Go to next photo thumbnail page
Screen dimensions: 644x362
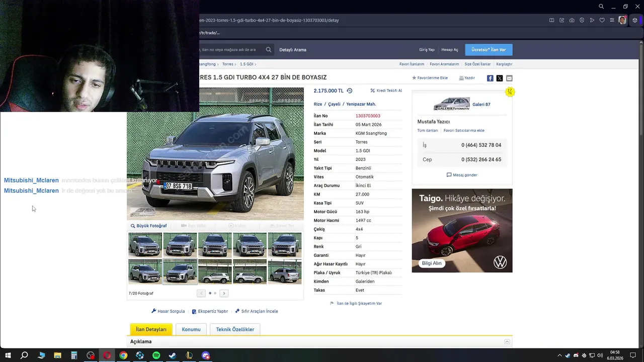(224, 293)
